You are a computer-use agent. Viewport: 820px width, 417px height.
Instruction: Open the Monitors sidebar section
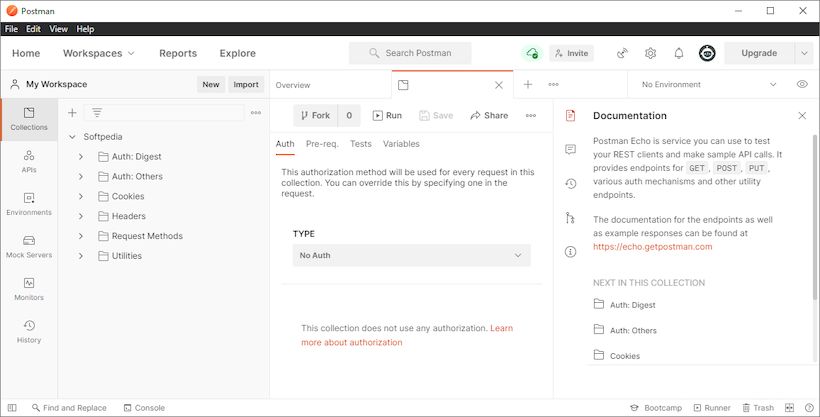29,289
